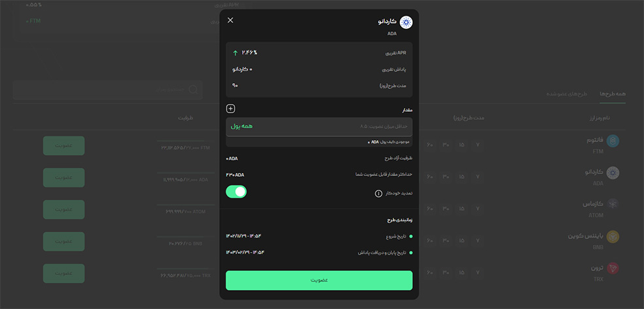Select 7-day duration in BNB row

(477, 240)
